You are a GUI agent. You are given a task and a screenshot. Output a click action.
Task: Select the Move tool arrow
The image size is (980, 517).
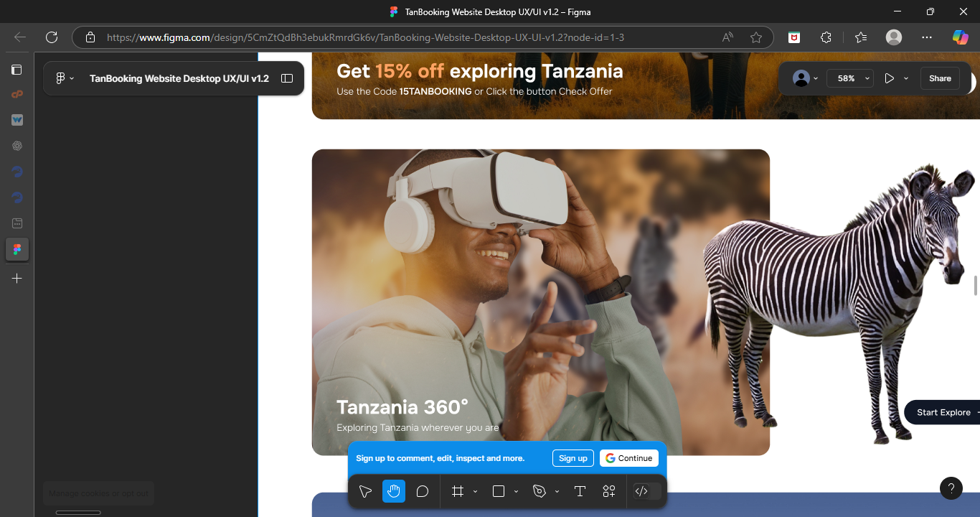click(x=365, y=491)
